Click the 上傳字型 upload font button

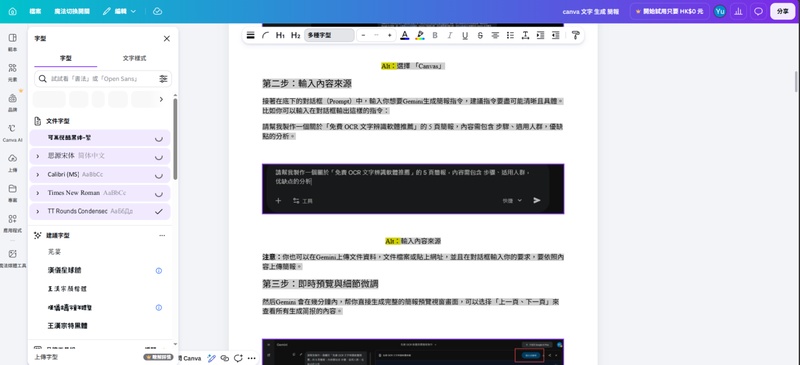tap(46, 357)
